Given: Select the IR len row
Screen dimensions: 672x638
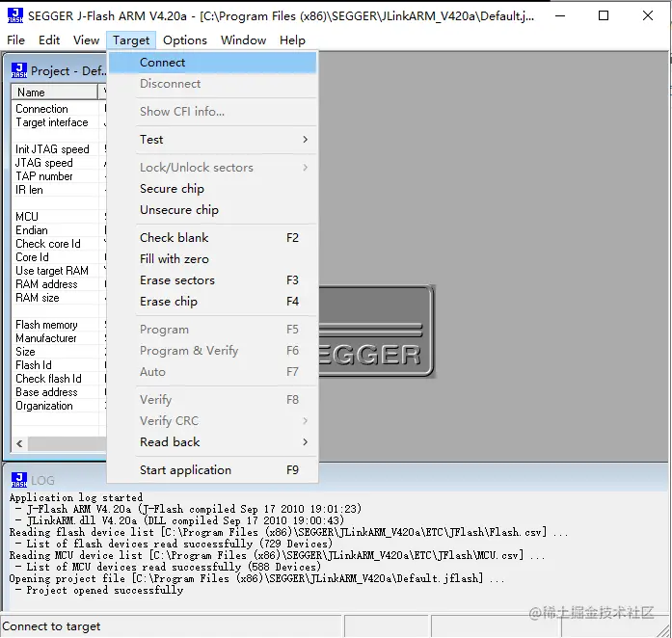Looking at the screenshot, I should tap(59, 190).
